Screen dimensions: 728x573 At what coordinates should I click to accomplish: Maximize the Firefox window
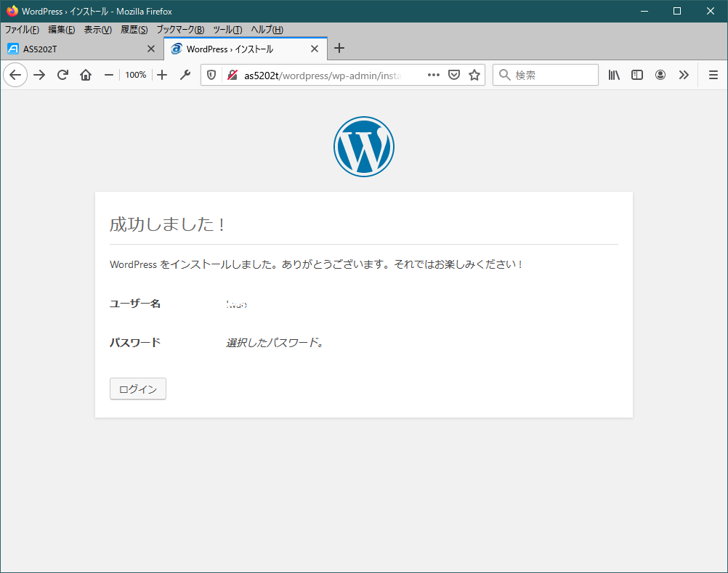pyautogui.click(x=677, y=11)
